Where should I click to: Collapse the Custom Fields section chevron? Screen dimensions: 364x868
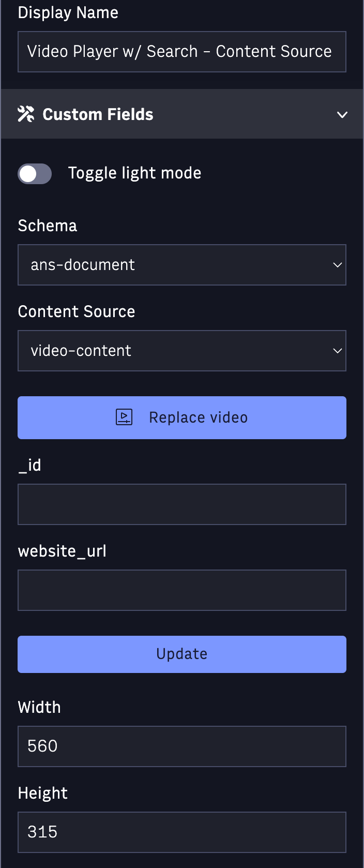point(342,114)
